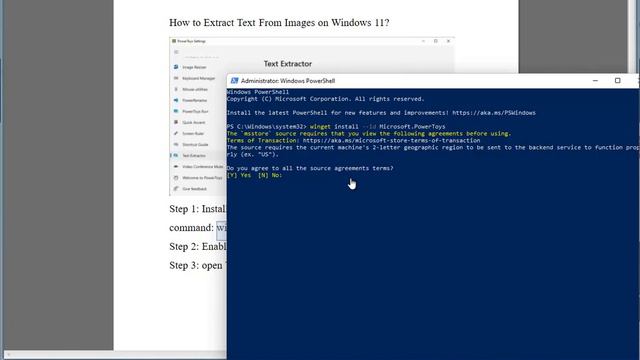Click the 'Copyright (C) Microsoft Corporation' line

click(326, 99)
